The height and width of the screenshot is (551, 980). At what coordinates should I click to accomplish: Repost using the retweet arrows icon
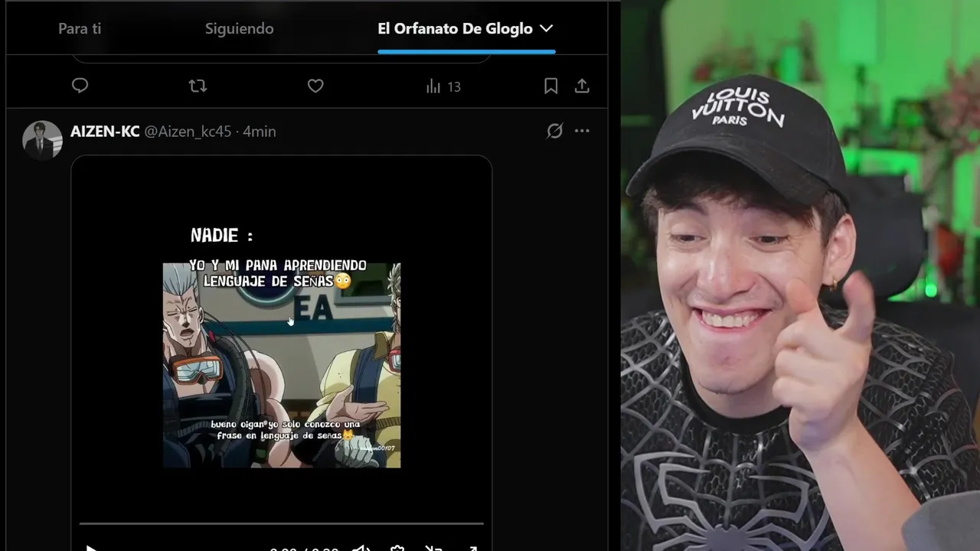[198, 86]
